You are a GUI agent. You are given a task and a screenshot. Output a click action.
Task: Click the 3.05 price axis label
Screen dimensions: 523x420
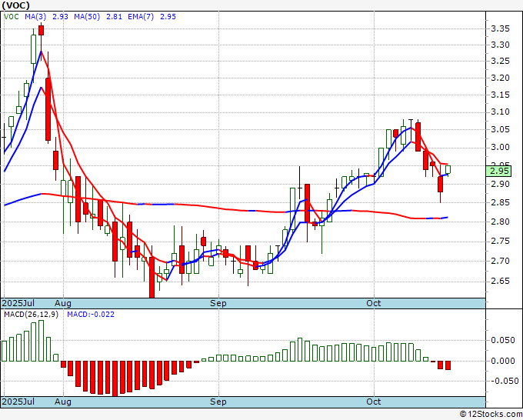(x=501, y=129)
